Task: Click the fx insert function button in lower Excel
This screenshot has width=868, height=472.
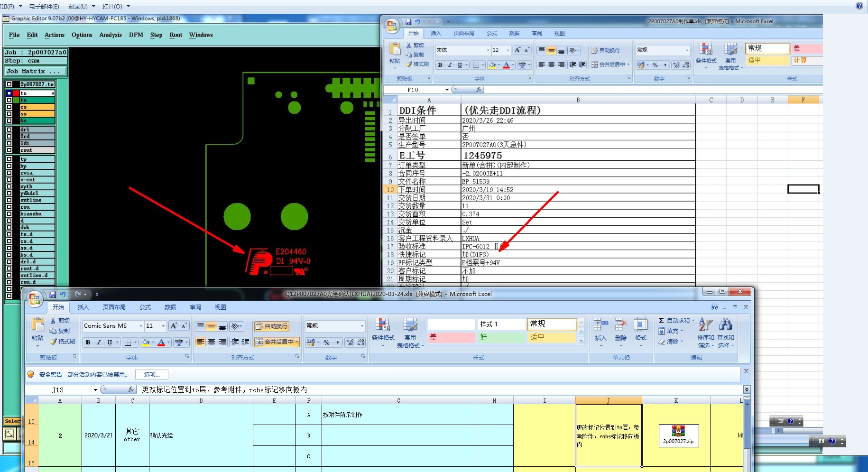Action: pos(131,389)
